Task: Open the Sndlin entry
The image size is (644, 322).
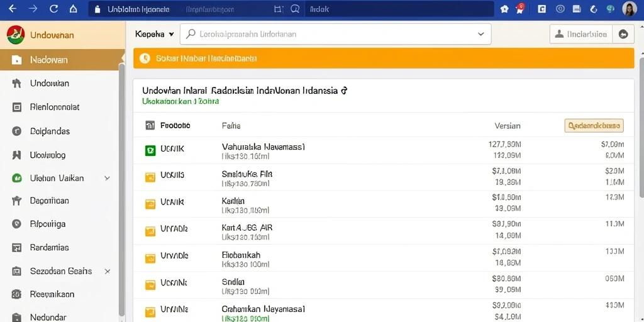Action: pyautogui.click(x=233, y=282)
